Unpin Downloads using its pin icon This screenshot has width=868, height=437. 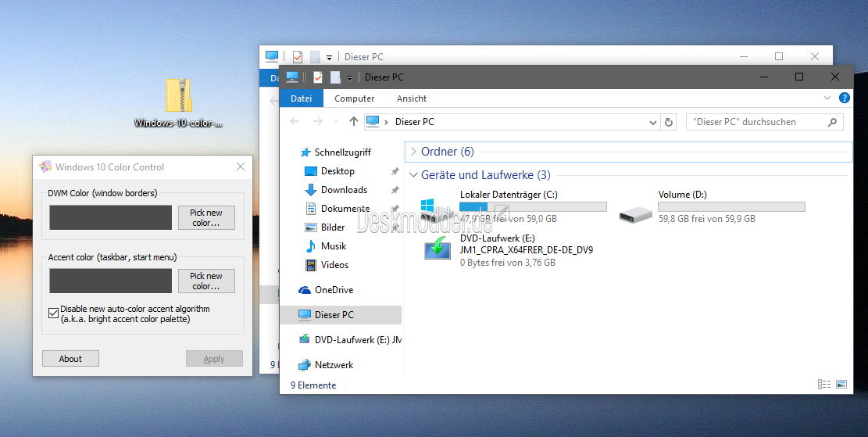(395, 190)
